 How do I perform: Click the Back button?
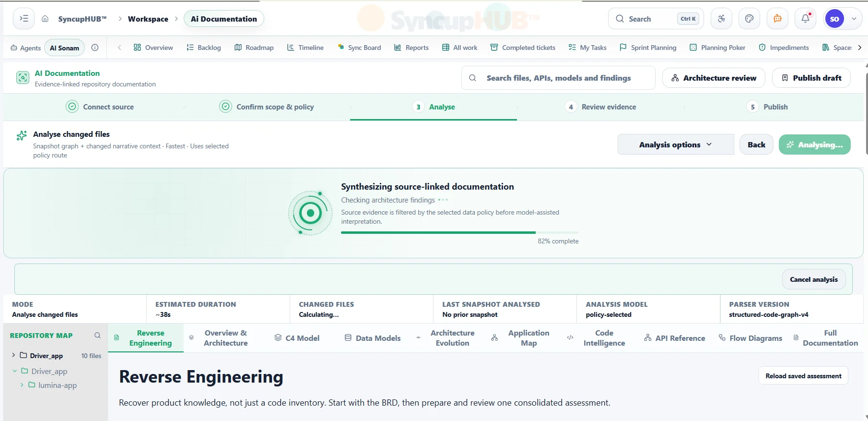756,144
